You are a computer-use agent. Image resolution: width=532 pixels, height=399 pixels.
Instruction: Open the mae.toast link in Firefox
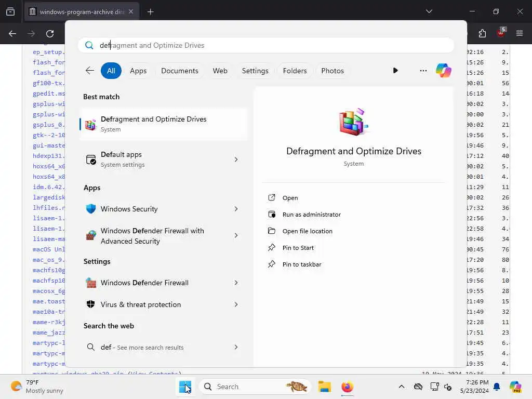[x=49, y=301]
